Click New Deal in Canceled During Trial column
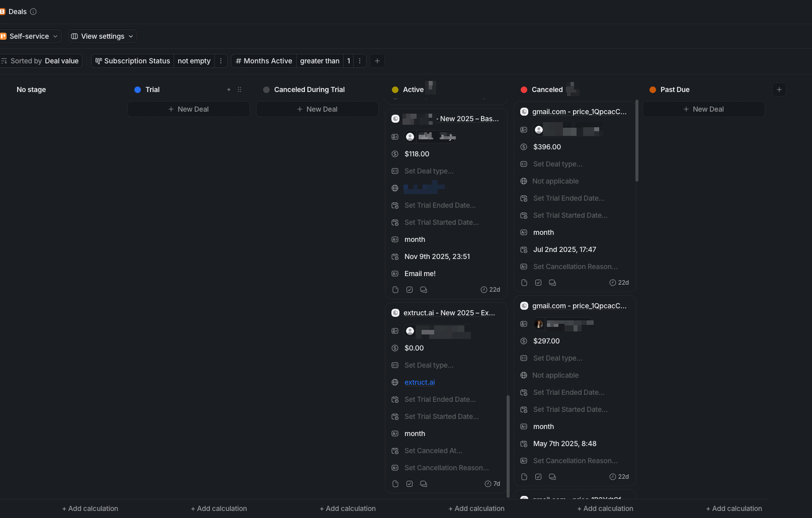This screenshot has width=812, height=518. [x=317, y=109]
